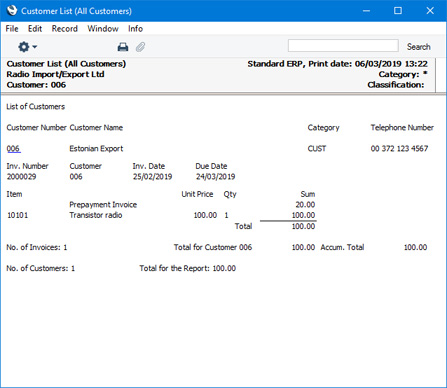This screenshot has width=447, height=388.
Task: Click the printer icon
Action: [x=123, y=47]
